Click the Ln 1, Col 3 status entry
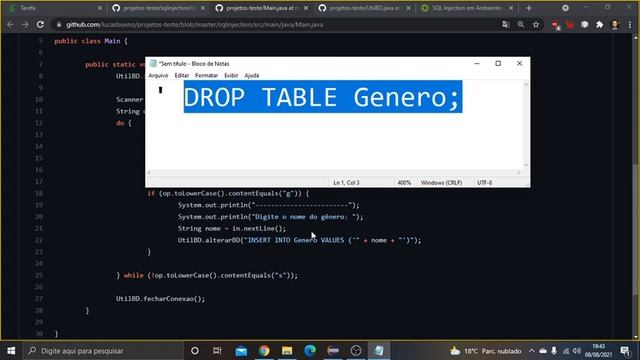 [x=346, y=183]
